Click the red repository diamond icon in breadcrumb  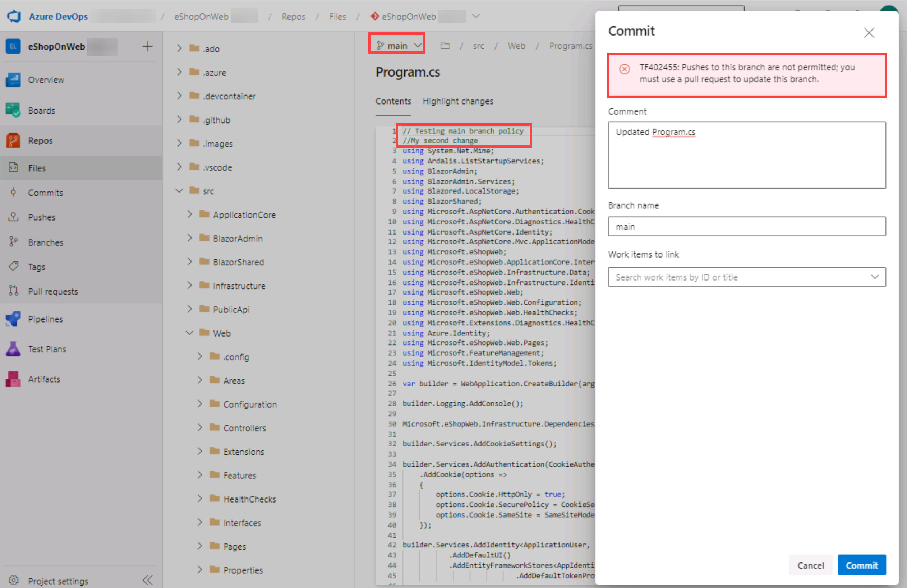(374, 16)
